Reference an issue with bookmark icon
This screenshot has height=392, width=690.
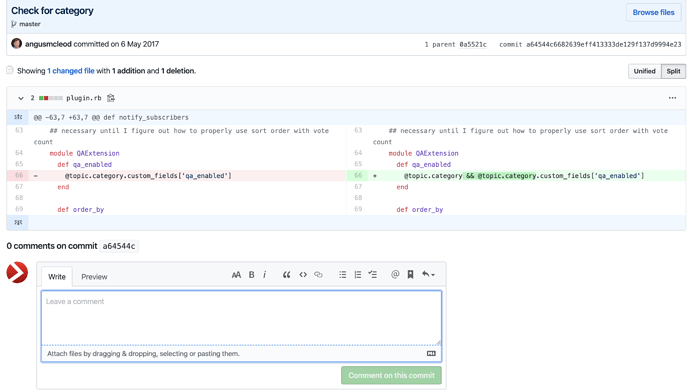410,275
